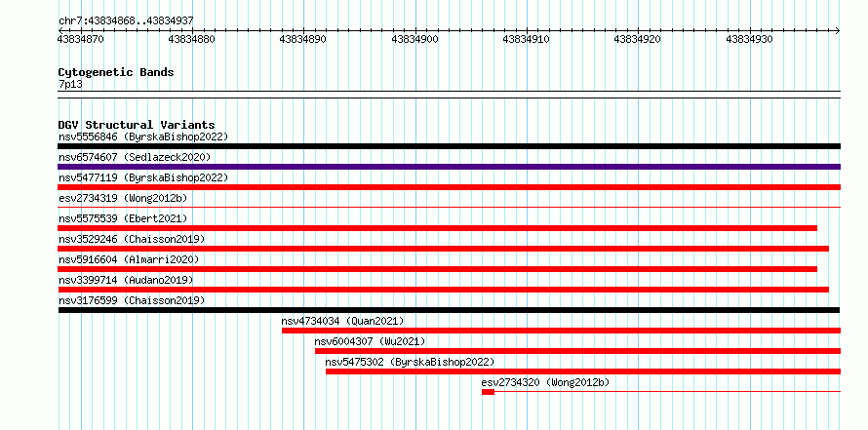Click ruler position 43834890
The image size is (868, 430).
tap(302, 39)
